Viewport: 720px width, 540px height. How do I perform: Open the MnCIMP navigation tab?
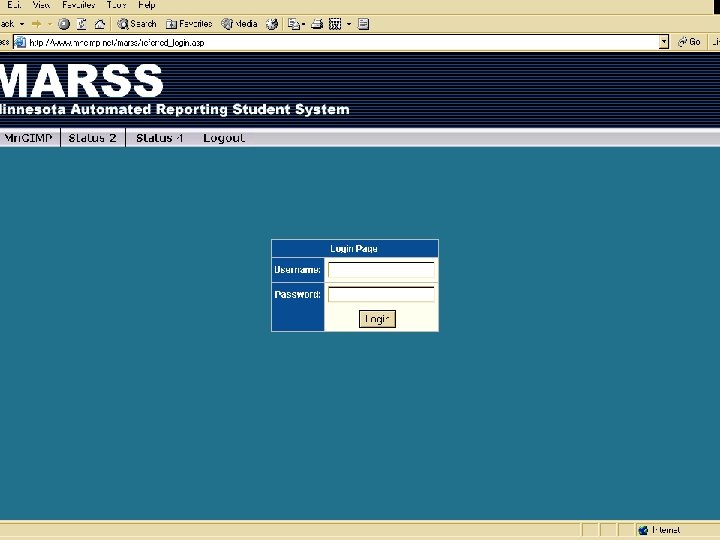[x=28, y=138]
